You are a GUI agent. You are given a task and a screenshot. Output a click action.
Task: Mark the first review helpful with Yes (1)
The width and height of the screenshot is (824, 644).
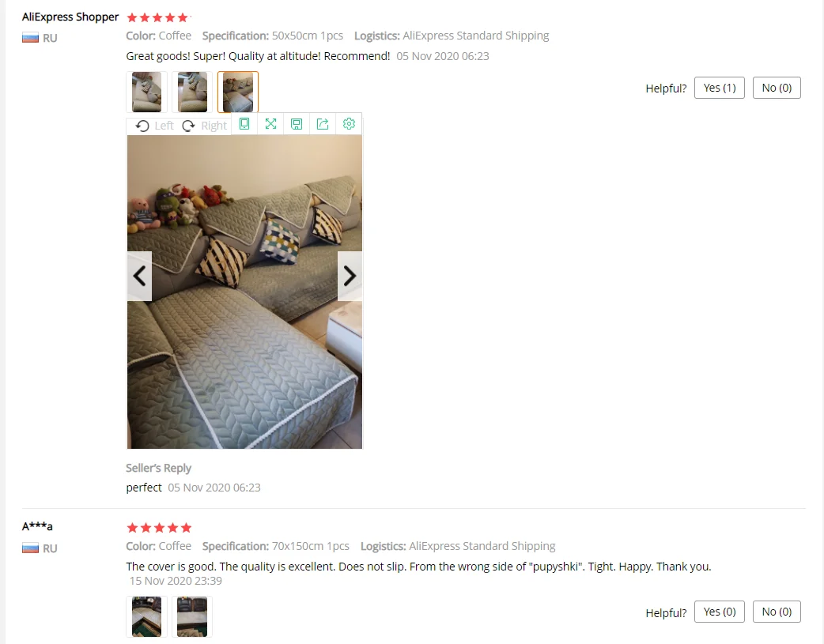720,88
